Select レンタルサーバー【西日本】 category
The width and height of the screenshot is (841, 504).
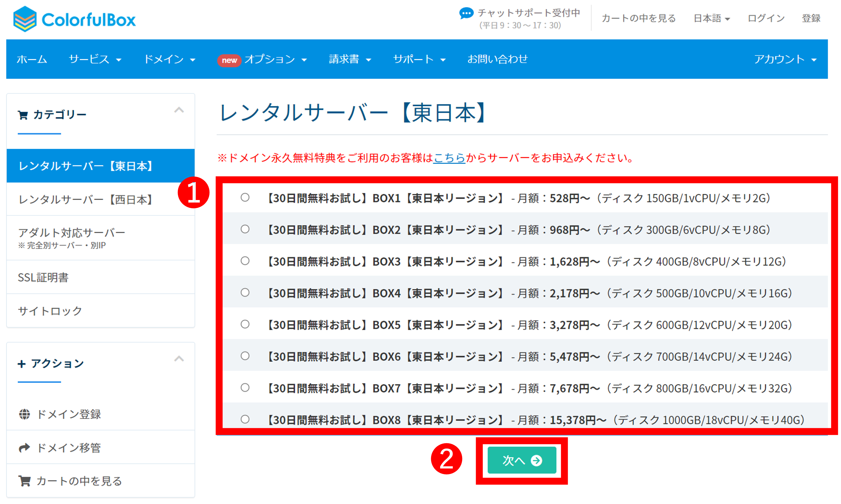click(101, 199)
